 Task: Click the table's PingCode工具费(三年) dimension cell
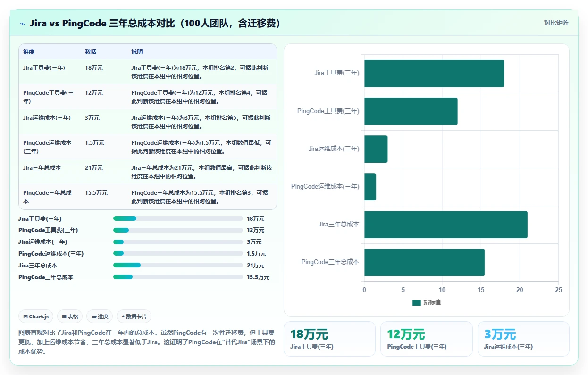point(49,97)
